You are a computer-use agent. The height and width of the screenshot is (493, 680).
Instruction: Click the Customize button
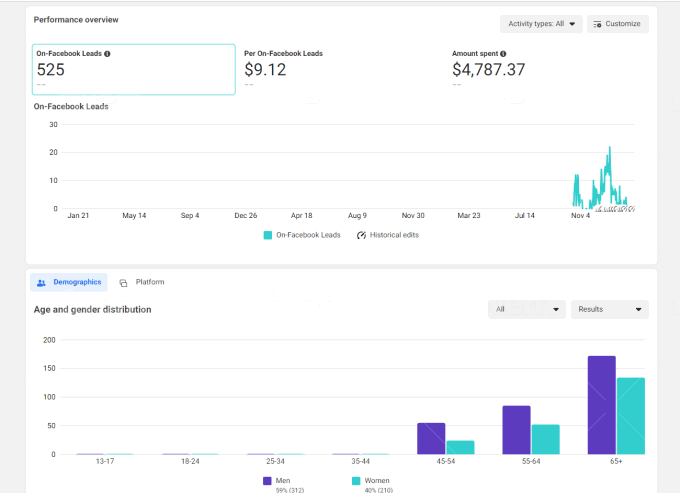click(x=617, y=24)
